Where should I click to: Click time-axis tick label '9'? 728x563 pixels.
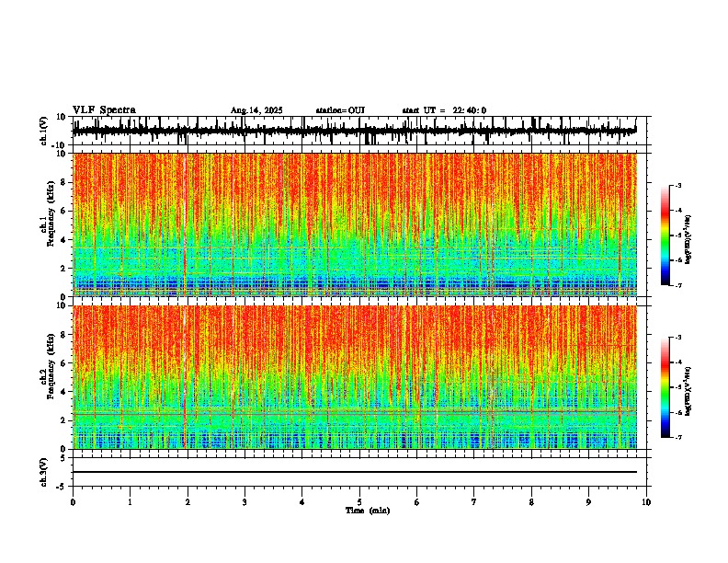coord(588,502)
